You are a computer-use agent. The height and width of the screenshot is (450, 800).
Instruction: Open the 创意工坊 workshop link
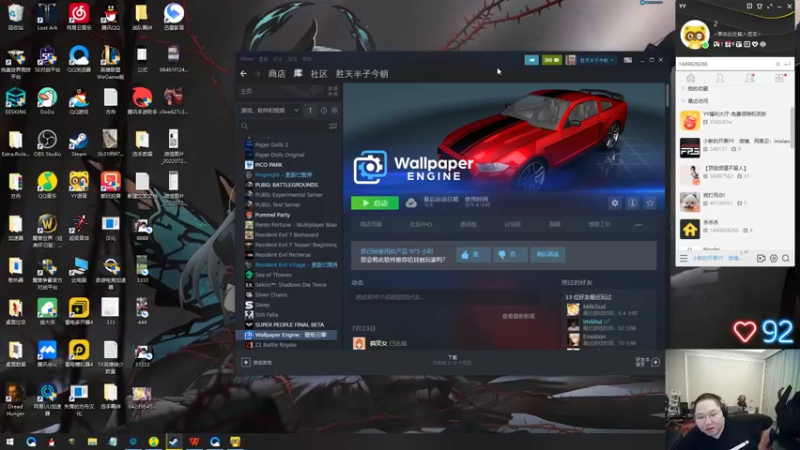point(599,224)
